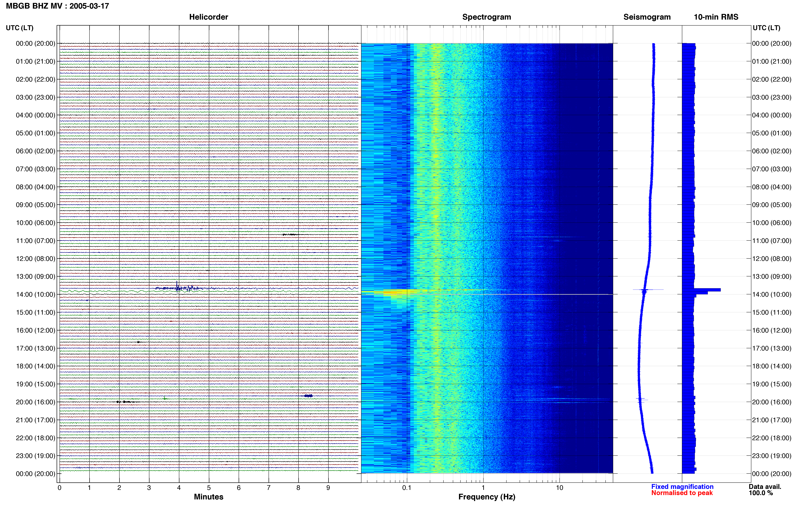Click the Frequency (Hz) axis title

click(x=487, y=497)
